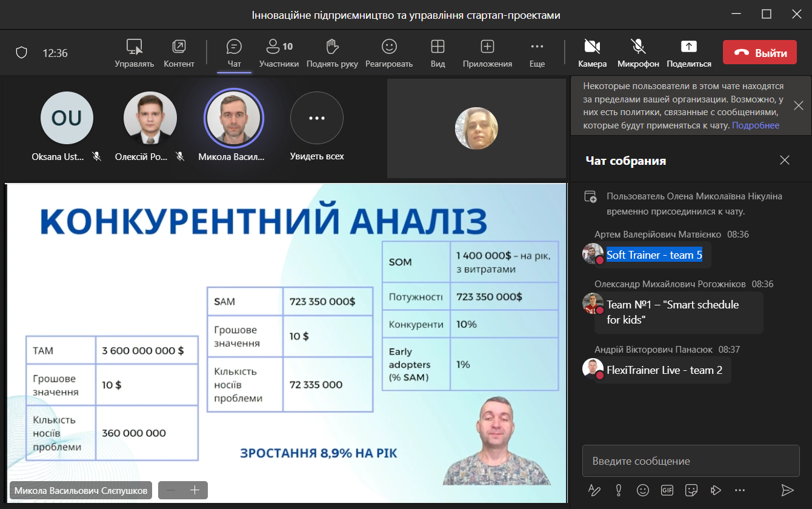Leave the meeting with Выйти

pos(759,53)
